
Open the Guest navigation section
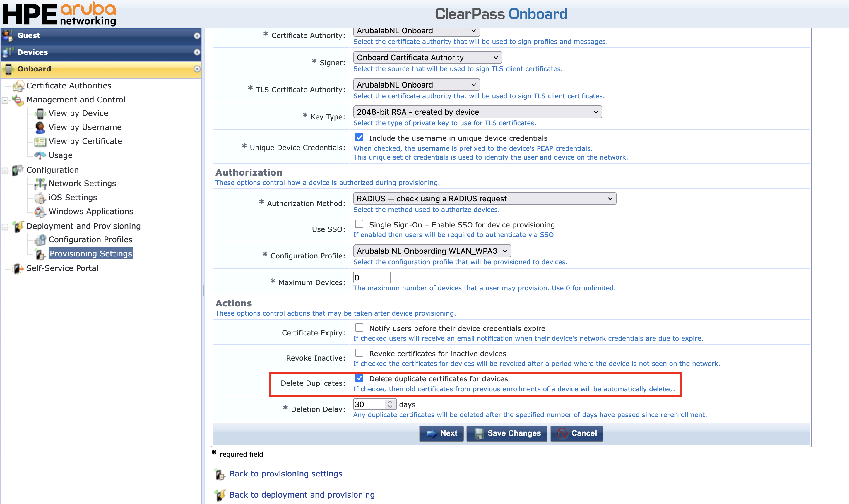click(x=101, y=36)
